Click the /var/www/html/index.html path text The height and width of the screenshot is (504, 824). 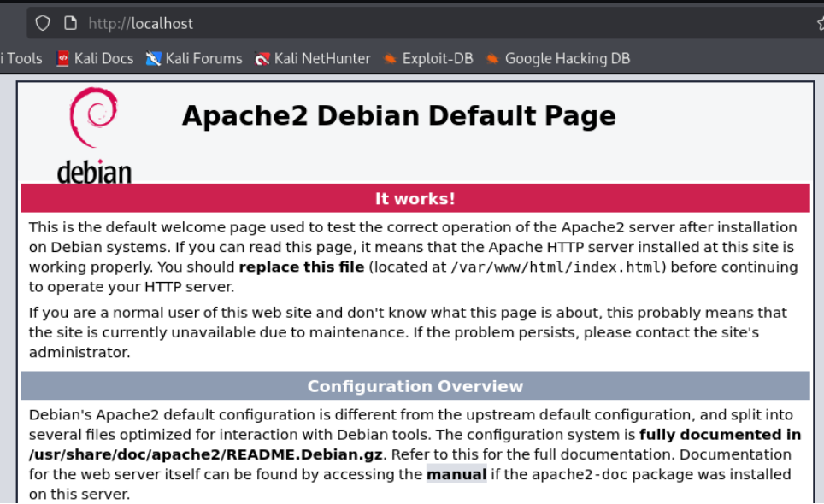tap(556, 267)
